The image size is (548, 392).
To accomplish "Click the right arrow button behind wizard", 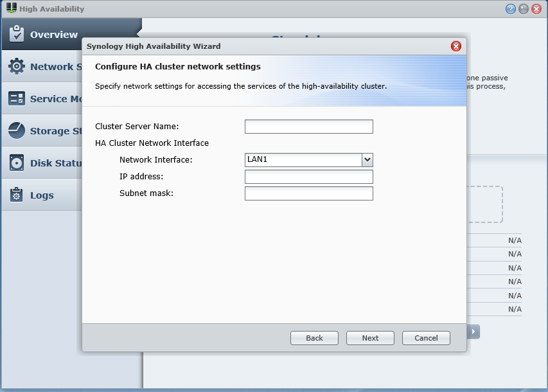I will [x=473, y=332].
